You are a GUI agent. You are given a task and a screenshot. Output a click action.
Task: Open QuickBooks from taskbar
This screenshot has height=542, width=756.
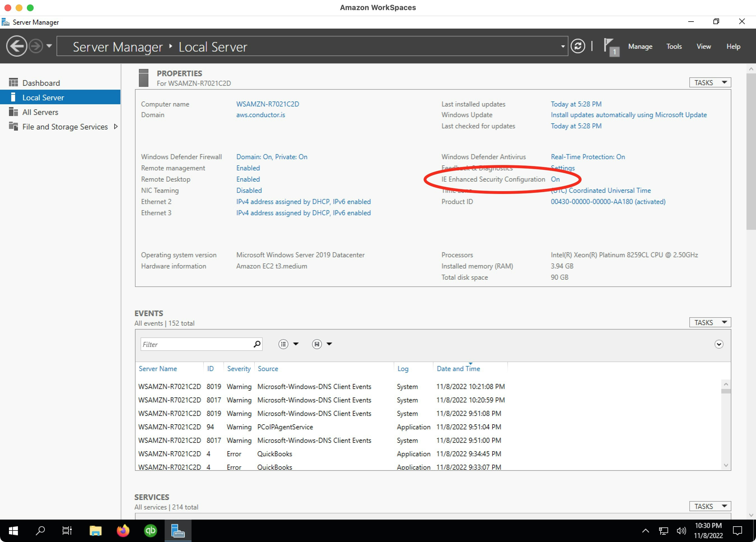coord(150,530)
